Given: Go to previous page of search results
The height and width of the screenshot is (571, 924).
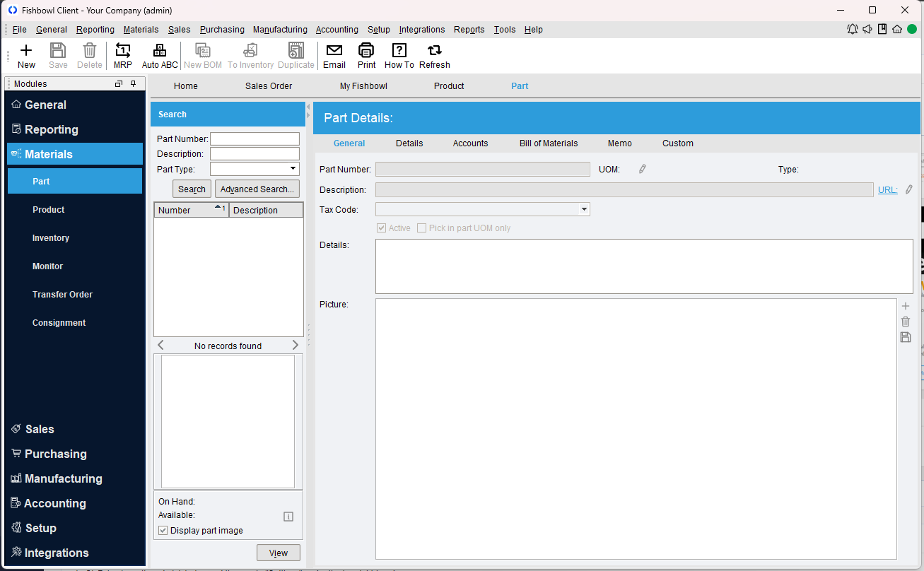Looking at the screenshot, I should (161, 346).
